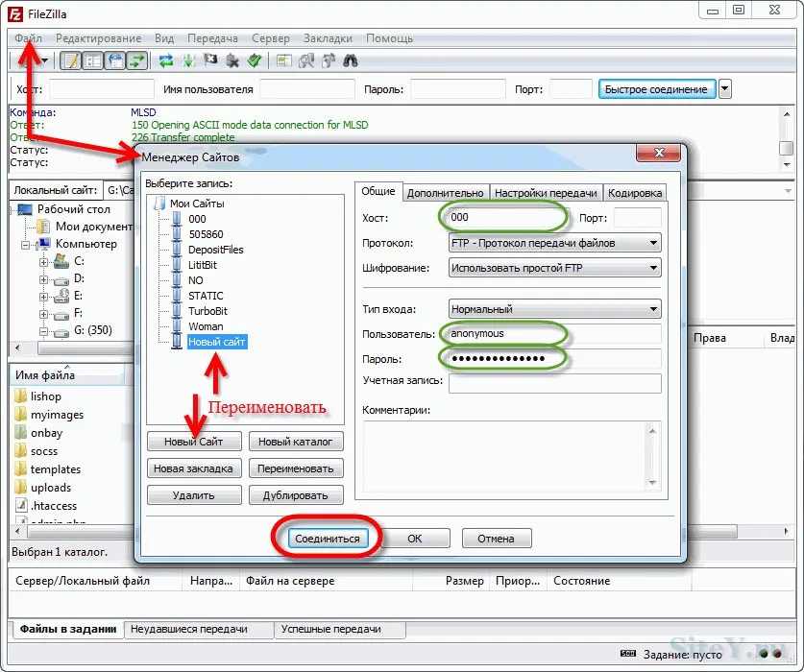Image resolution: width=804 pixels, height=672 pixels.
Task: Toggle the directory comparison icon
Action: tap(306, 61)
